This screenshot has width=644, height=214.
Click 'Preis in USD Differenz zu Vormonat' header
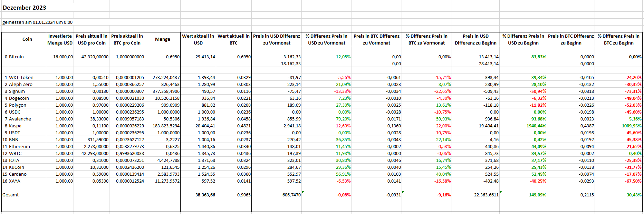[277, 39]
